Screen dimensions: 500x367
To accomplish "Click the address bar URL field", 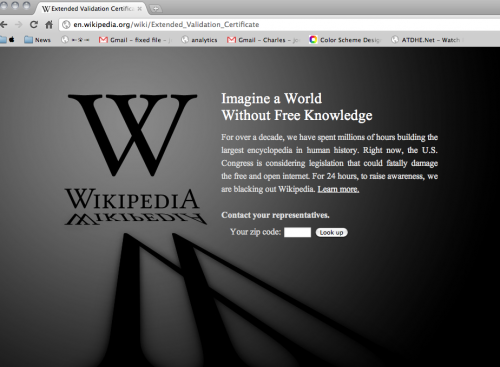I will tap(280, 24).
